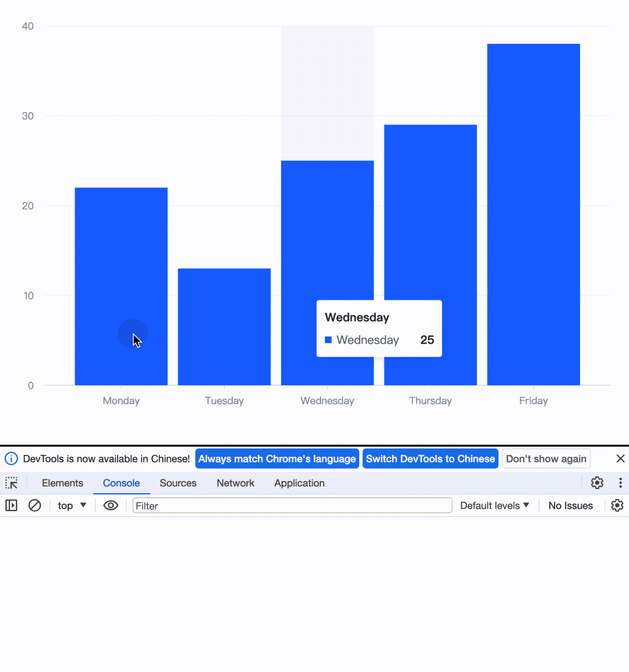This screenshot has width=629, height=672.
Task: Click the tooltip value 25
Action: [x=427, y=340]
